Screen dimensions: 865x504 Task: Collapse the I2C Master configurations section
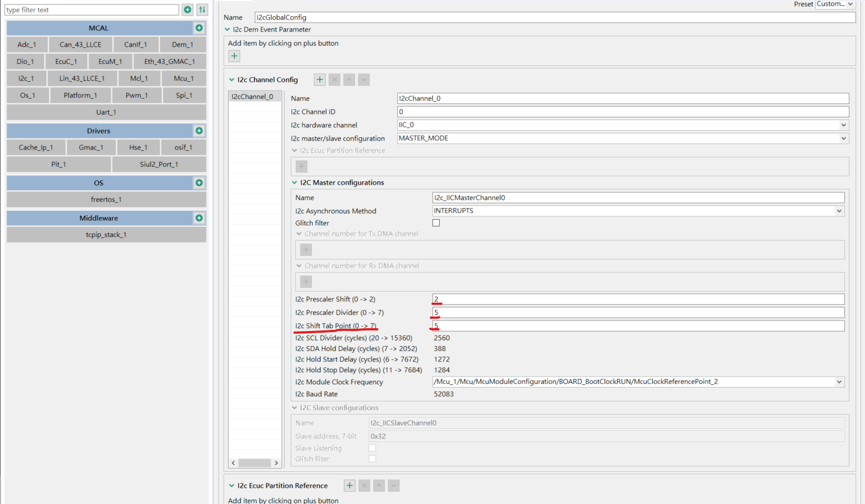pos(294,182)
